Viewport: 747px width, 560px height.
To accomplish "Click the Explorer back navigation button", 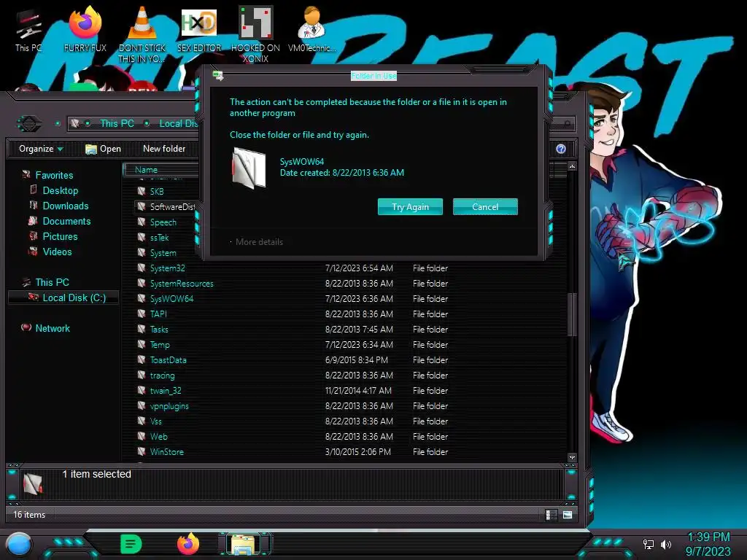I will 29,124.
